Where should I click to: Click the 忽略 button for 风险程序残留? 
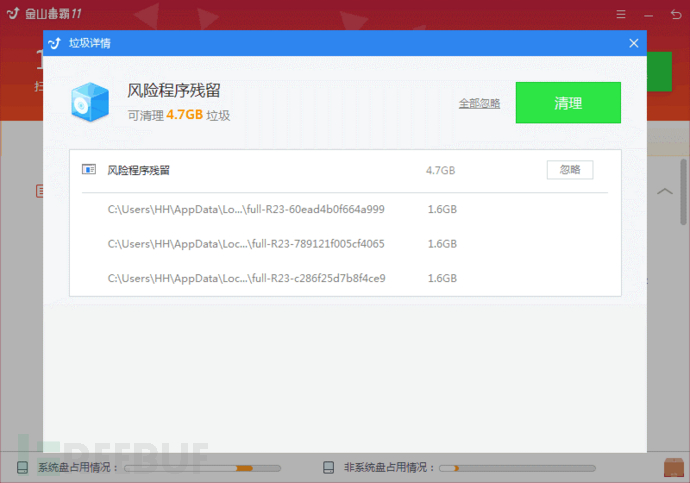570,170
